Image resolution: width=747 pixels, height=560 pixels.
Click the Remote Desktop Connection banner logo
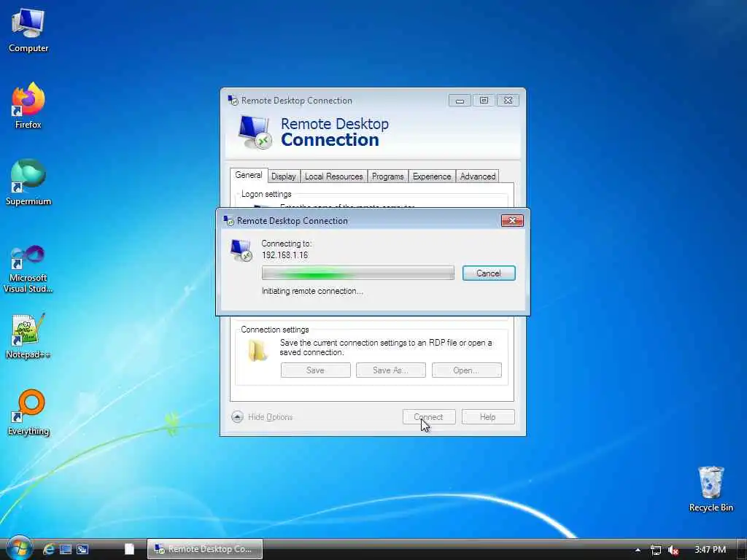tap(255, 132)
